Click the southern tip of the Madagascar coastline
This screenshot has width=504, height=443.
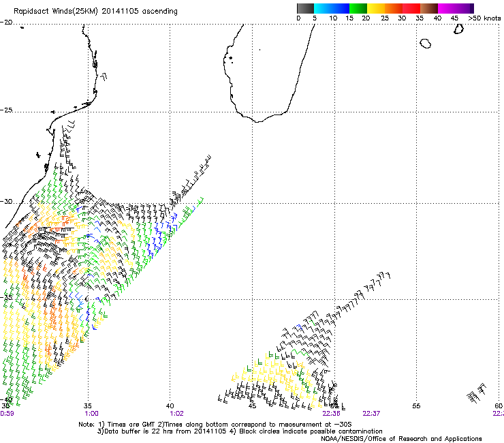point(257,121)
